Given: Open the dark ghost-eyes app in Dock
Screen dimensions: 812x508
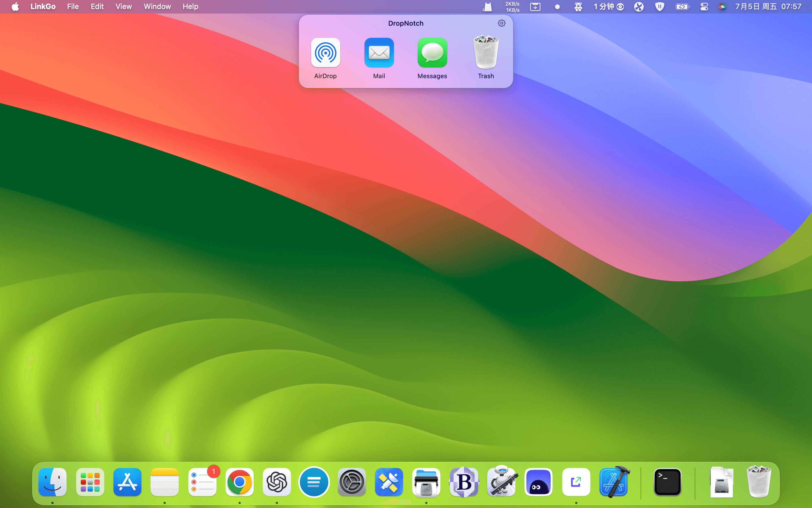Looking at the screenshot, I should click(539, 482).
